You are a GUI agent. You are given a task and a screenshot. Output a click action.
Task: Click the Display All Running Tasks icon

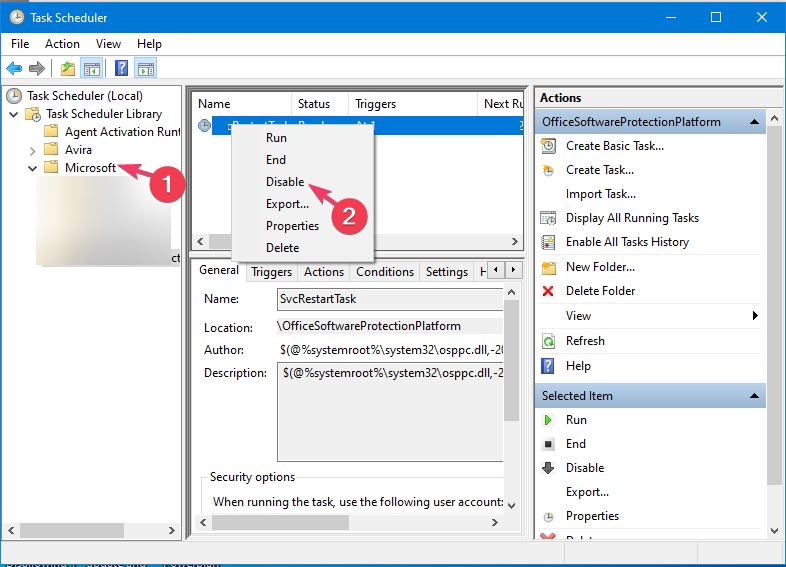[548, 218]
